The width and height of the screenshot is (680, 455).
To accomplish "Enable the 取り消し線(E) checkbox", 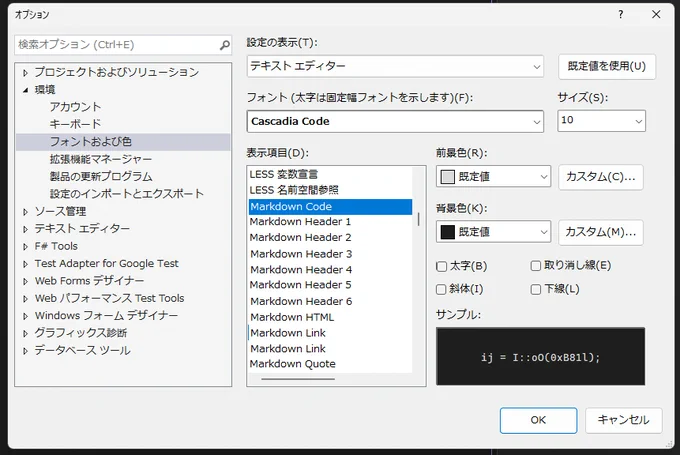I will point(536,266).
